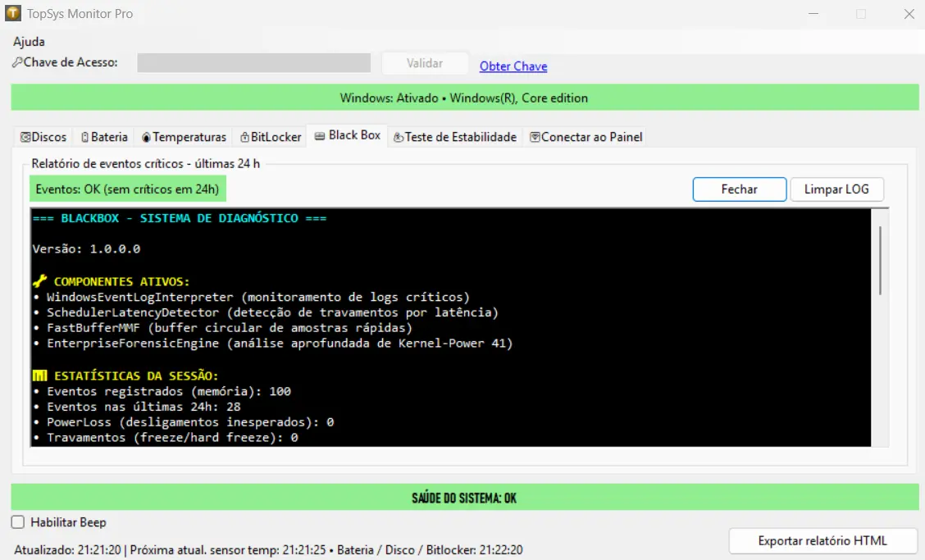
Task: Enable the Habilitar Beep checkbox
Action: point(18,522)
